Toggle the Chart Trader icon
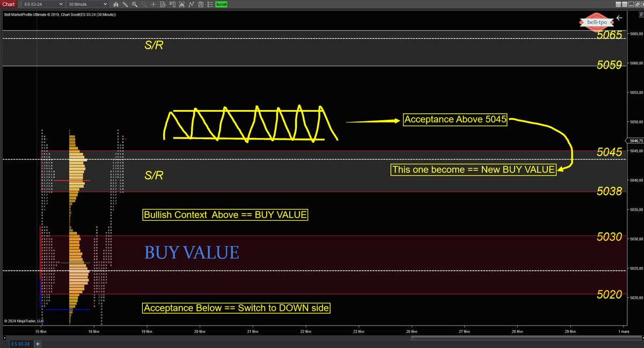Screen dimensions: 644x348 pos(172,4)
